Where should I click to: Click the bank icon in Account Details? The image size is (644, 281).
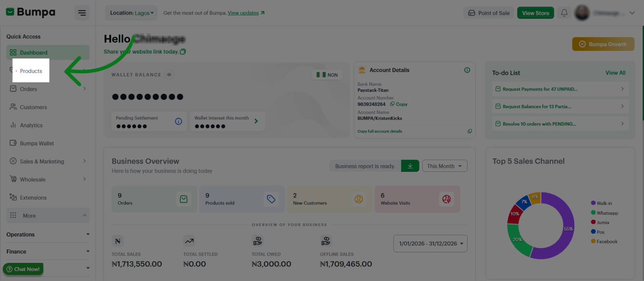tap(361, 70)
